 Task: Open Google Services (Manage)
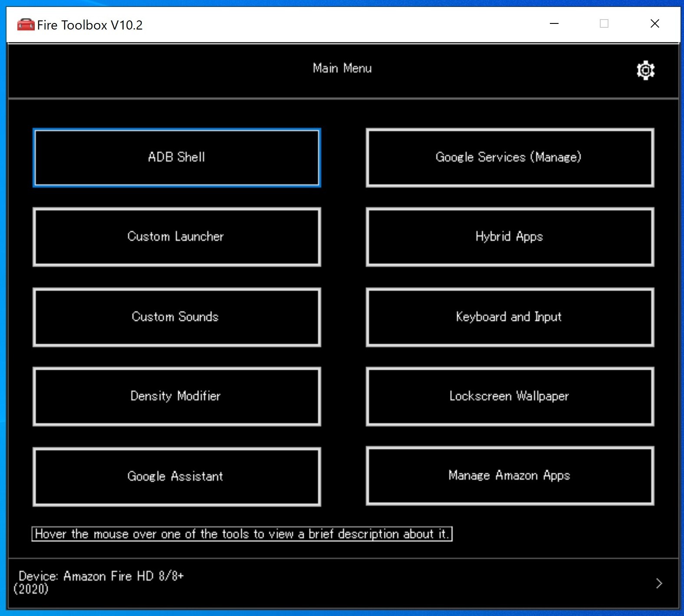(510, 158)
